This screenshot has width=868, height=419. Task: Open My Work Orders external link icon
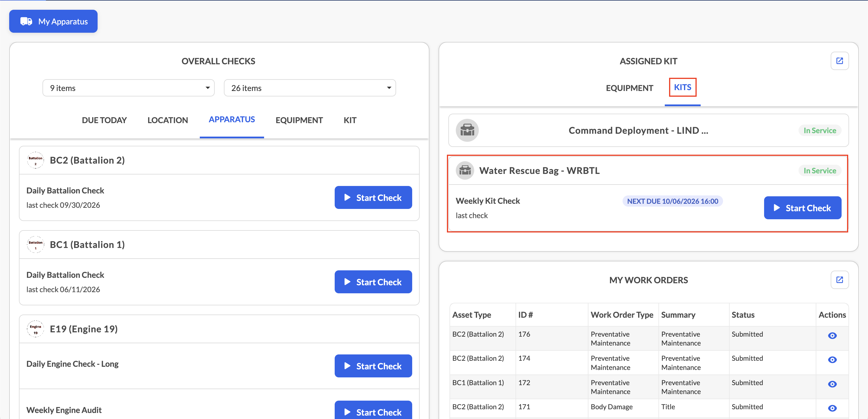coord(839,280)
